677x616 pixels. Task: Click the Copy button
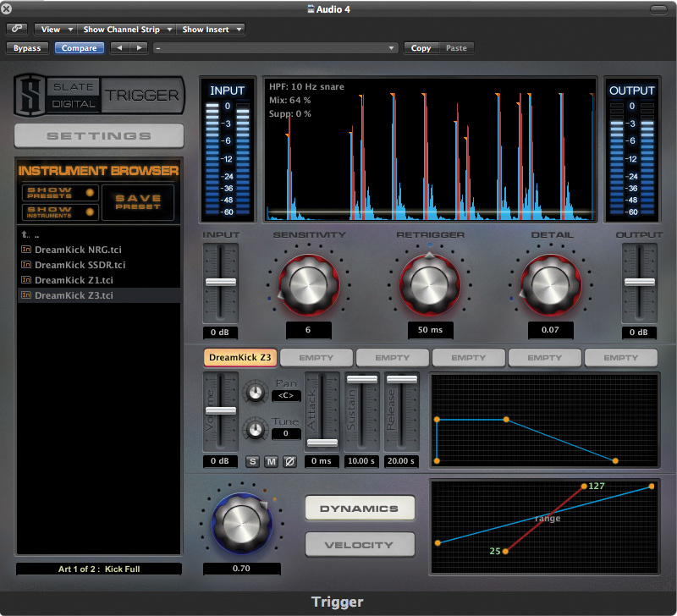tap(421, 48)
